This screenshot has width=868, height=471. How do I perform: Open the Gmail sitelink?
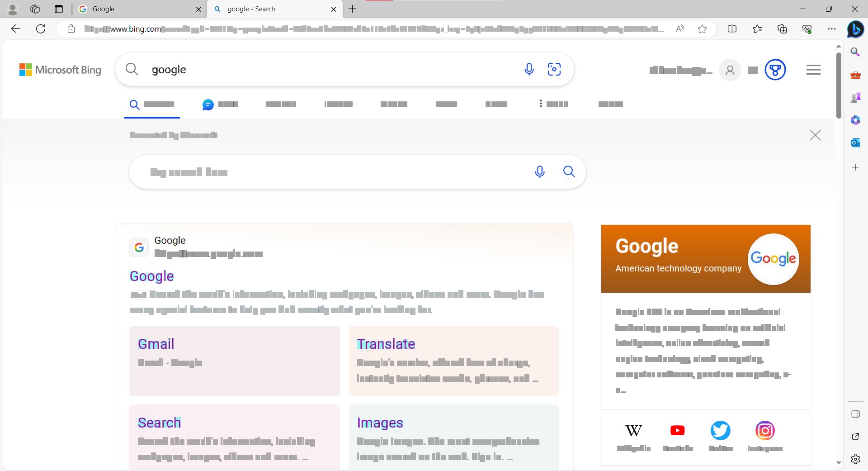pyautogui.click(x=156, y=344)
